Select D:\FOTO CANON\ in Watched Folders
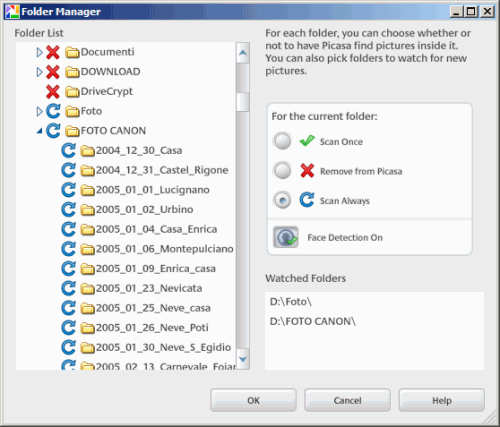This screenshot has height=427, width=500. (313, 321)
